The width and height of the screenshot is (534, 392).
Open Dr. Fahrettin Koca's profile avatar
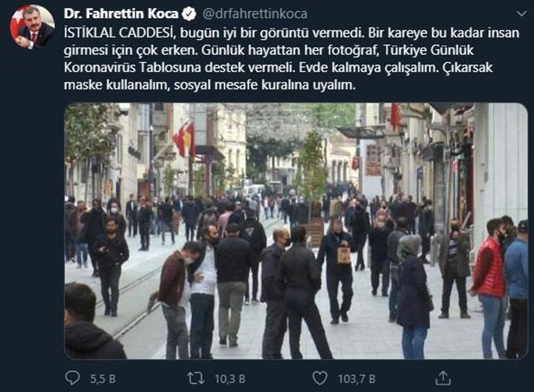point(32,26)
